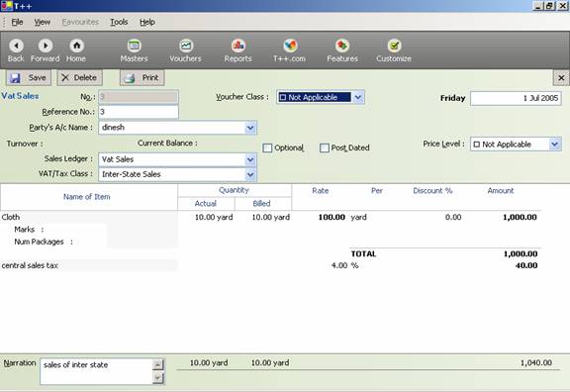This screenshot has width=570, height=392.
Task: Open the Vouchers icon
Action: click(186, 46)
